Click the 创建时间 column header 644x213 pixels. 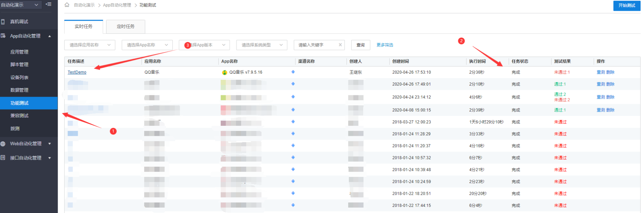[x=400, y=62]
